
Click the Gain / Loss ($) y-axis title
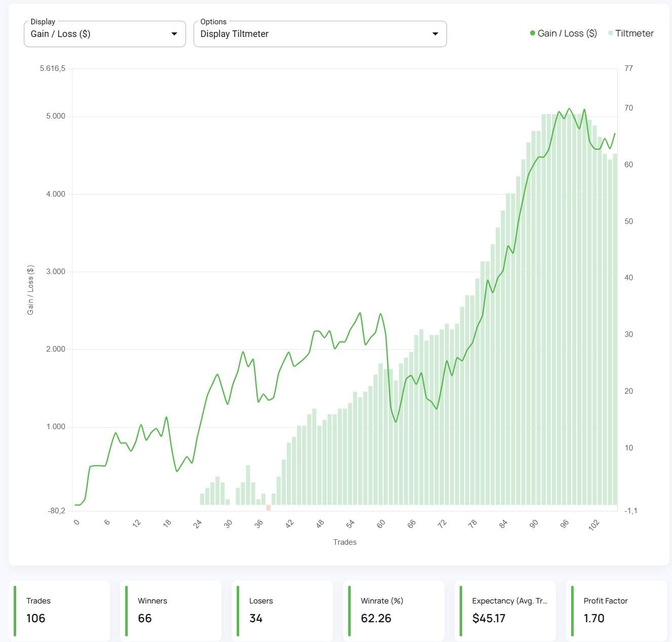point(30,290)
